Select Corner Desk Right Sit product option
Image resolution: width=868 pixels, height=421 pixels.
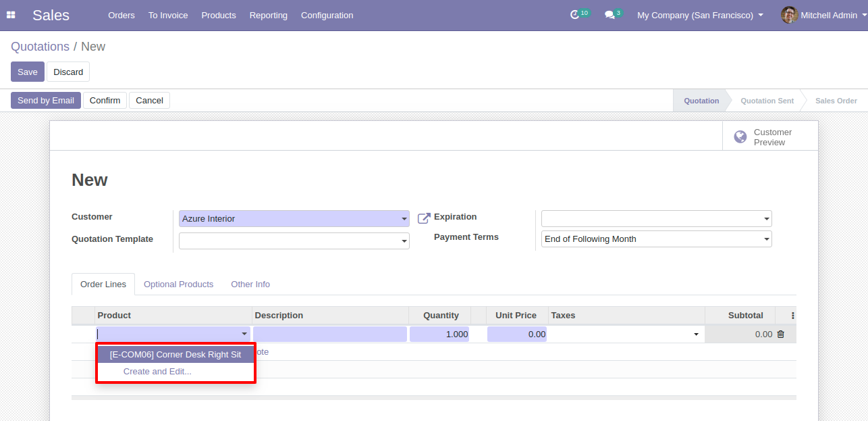[x=175, y=354]
